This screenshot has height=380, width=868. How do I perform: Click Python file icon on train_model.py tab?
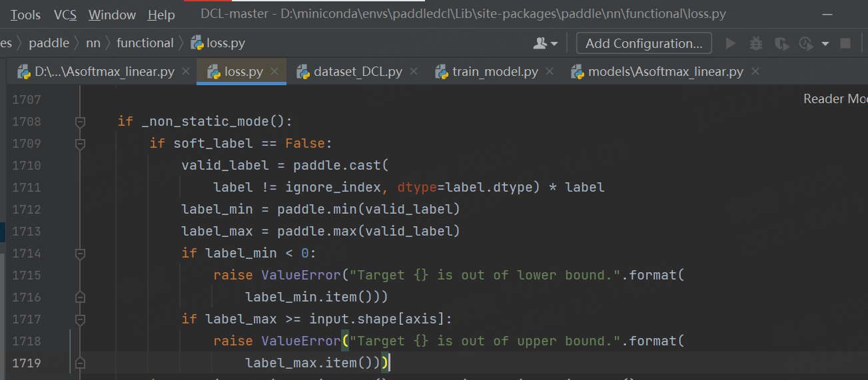(441, 71)
